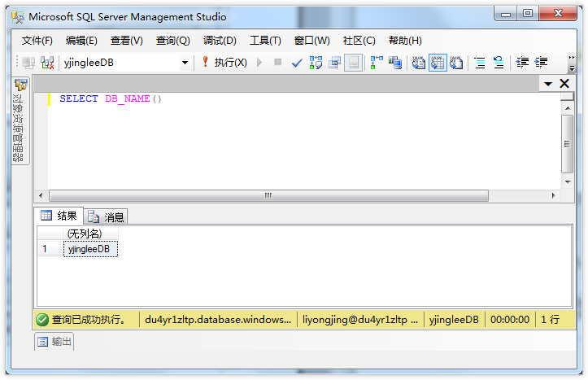Click the stop query square icon
Image resolution: width=588 pixels, height=380 pixels.
tap(277, 62)
